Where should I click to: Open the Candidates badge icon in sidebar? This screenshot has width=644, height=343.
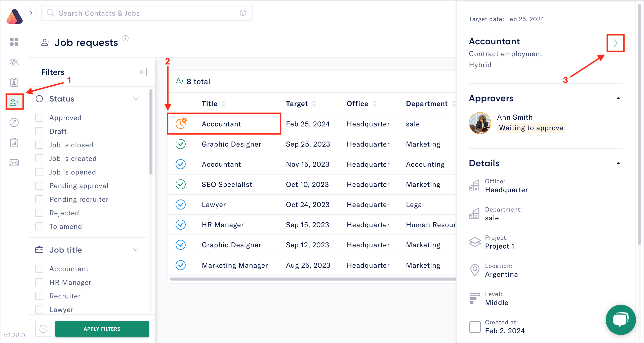click(14, 82)
